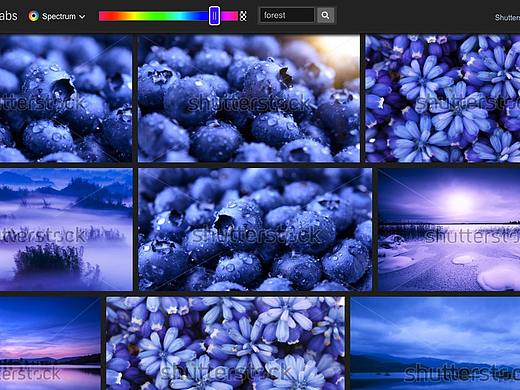The width and height of the screenshot is (520, 390).
Task: Open the top-left blueberry close-up thumbnail
Action: point(66,98)
